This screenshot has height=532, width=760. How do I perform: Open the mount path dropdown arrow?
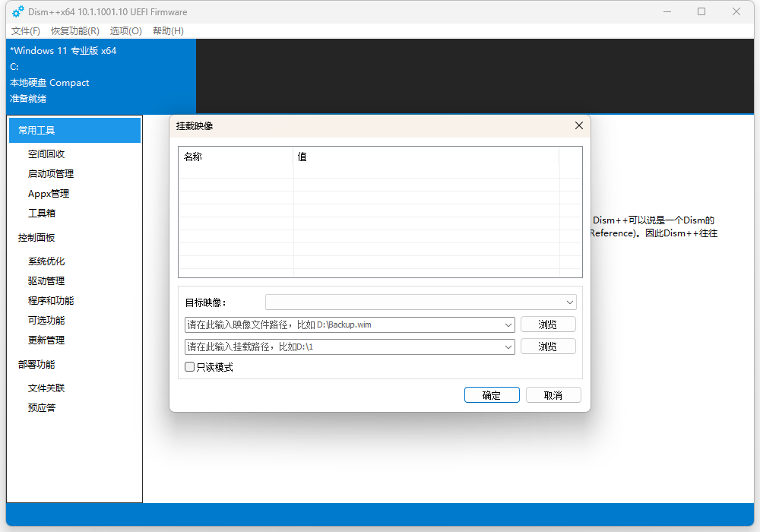508,347
